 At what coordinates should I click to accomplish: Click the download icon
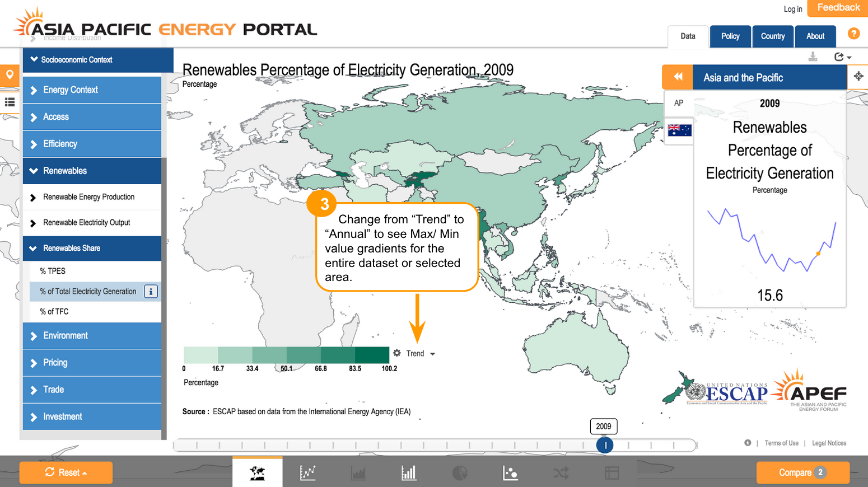[x=813, y=57]
